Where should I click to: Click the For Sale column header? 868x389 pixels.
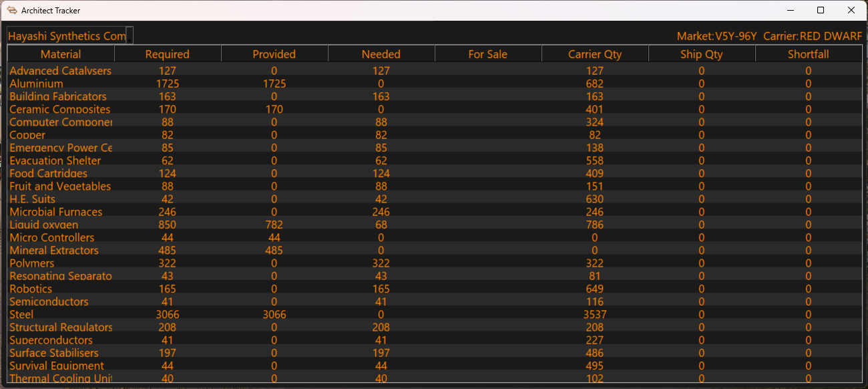[488, 54]
